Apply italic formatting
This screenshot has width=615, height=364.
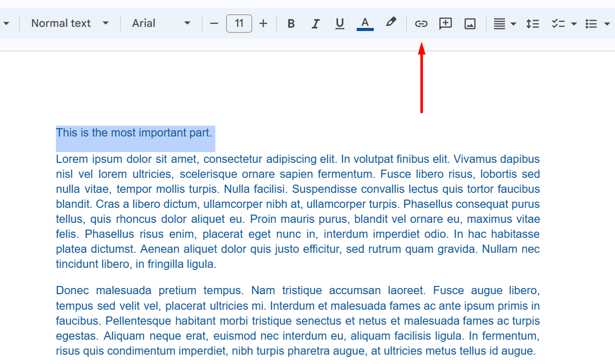point(315,23)
